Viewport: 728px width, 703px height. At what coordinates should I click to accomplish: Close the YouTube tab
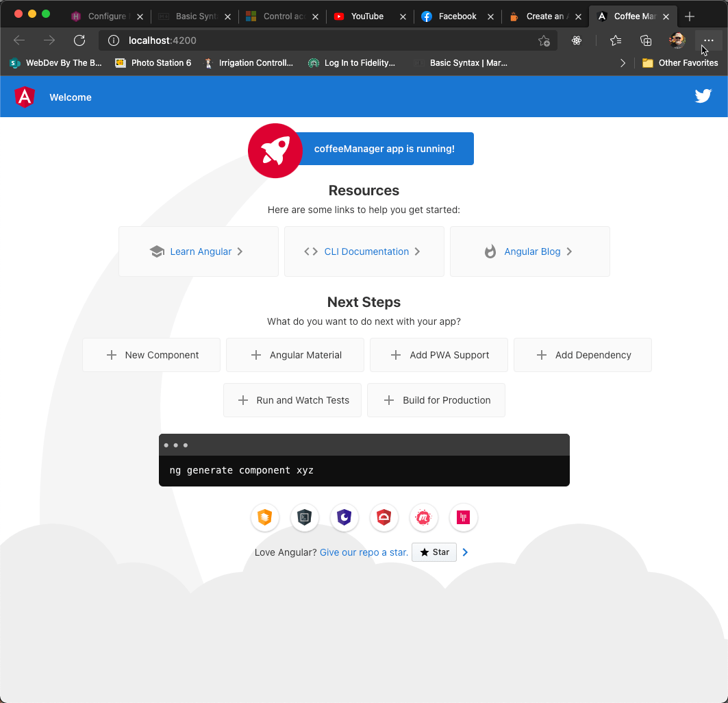[x=403, y=16]
